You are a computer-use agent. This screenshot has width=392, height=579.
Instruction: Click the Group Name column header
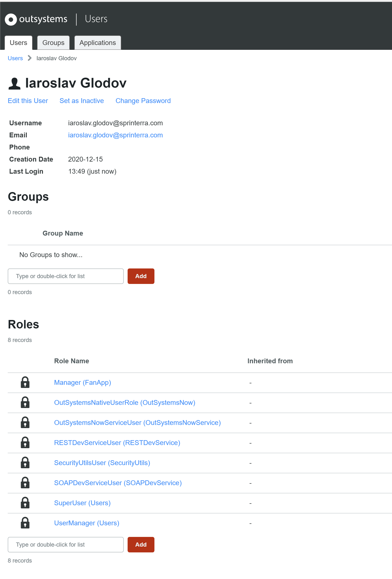(x=63, y=233)
